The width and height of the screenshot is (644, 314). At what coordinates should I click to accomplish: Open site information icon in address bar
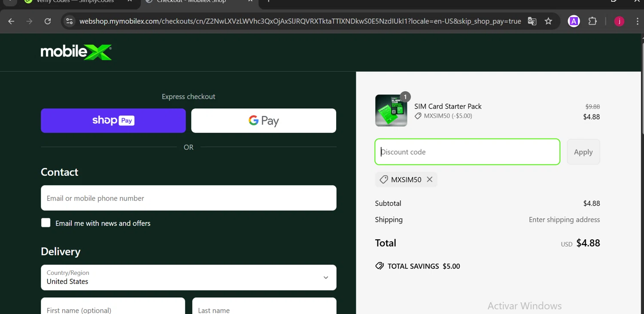[70, 21]
